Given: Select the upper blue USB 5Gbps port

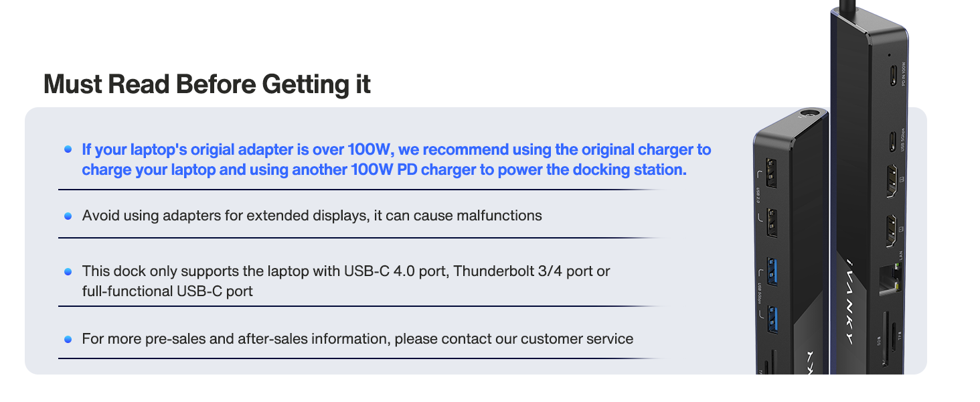Looking at the screenshot, I should 772,269.
